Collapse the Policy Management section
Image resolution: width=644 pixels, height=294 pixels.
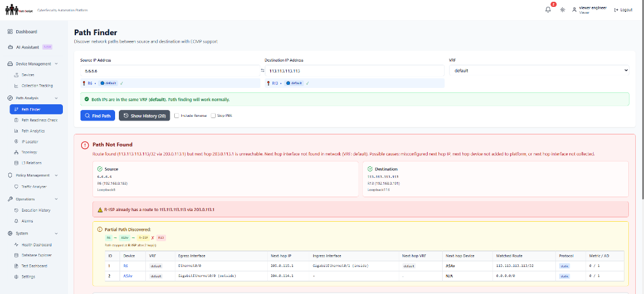point(34,175)
